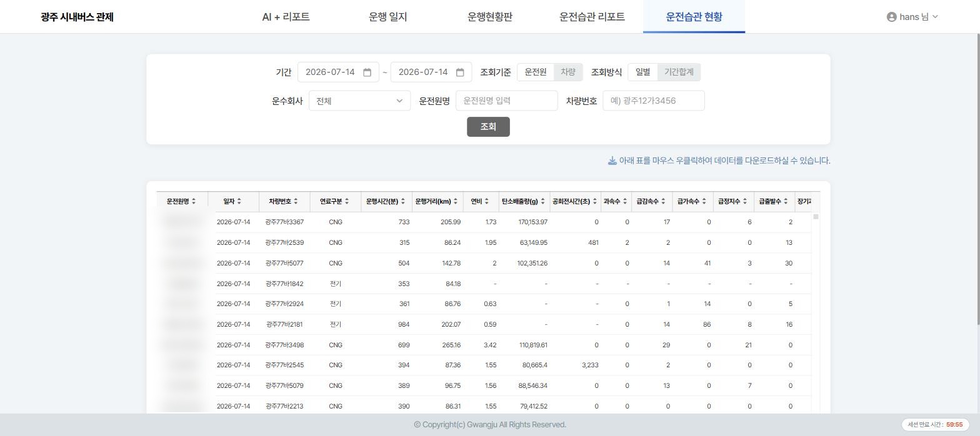Image resolution: width=980 pixels, height=436 pixels.
Task: Click the user avatar icon beside hans
Action: click(892, 17)
